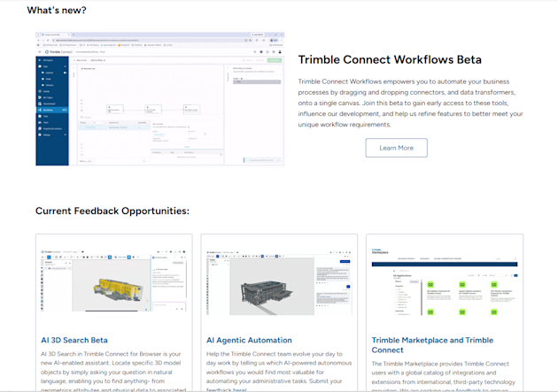
Task: Open the Trimble Connect Workflows screenshot image
Action: click(159, 99)
